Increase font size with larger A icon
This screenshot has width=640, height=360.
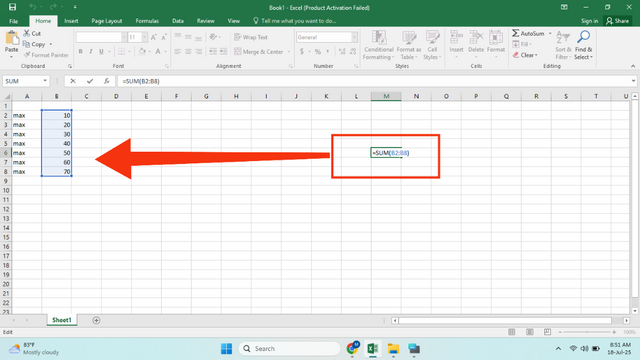(153, 37)
